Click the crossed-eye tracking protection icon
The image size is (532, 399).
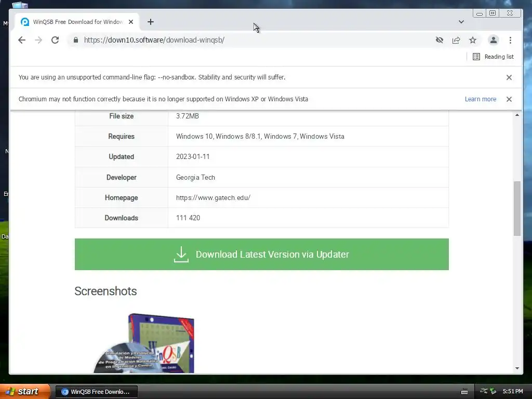(x=440, y=40)
